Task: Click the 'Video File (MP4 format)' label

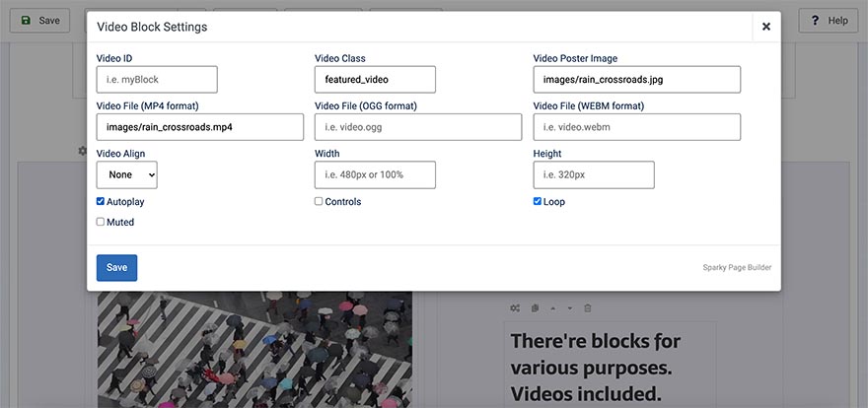Action: 147,105
